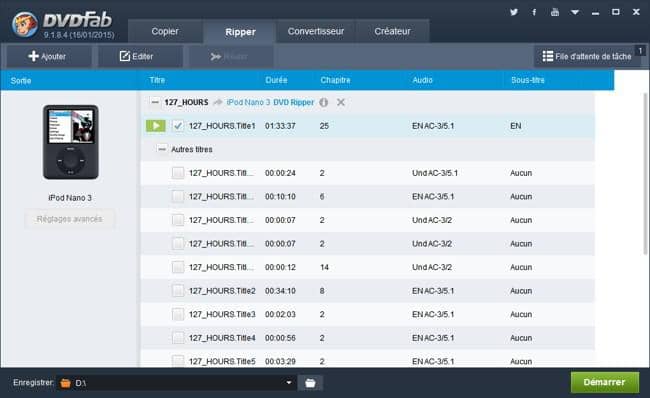Click the Durée column header
Viewport: 650px width, 398px height.
click(x=276, y=80)
